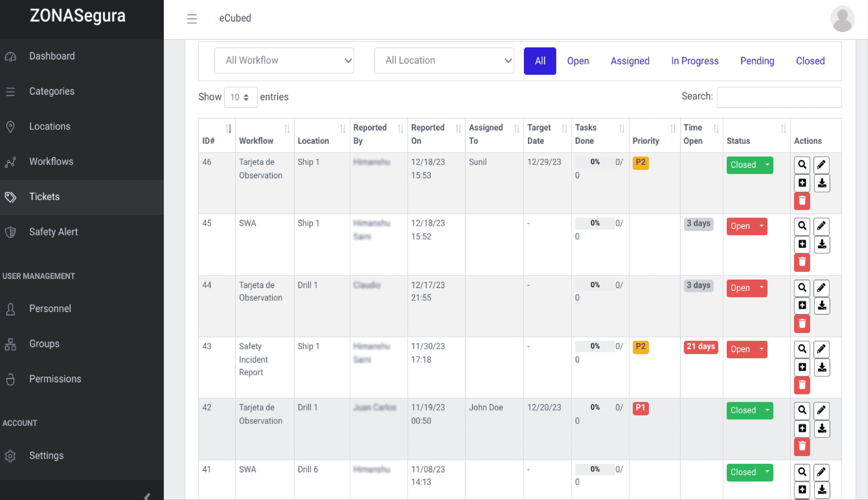This screenshot has width=868, height=500.
Task: Delete ticket 46
Action: 802,201
